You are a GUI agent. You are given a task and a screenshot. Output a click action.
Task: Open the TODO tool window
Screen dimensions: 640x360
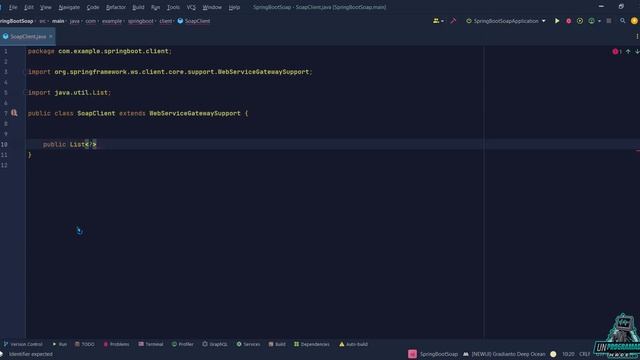pyautogui.click(x=84, y=344)
